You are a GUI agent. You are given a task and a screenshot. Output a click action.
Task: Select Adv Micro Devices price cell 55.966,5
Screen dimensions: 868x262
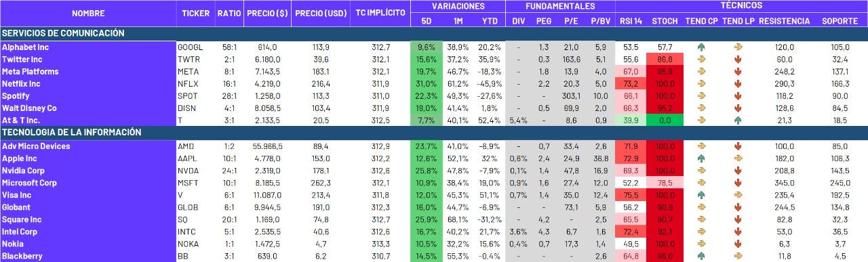[267, 146]
